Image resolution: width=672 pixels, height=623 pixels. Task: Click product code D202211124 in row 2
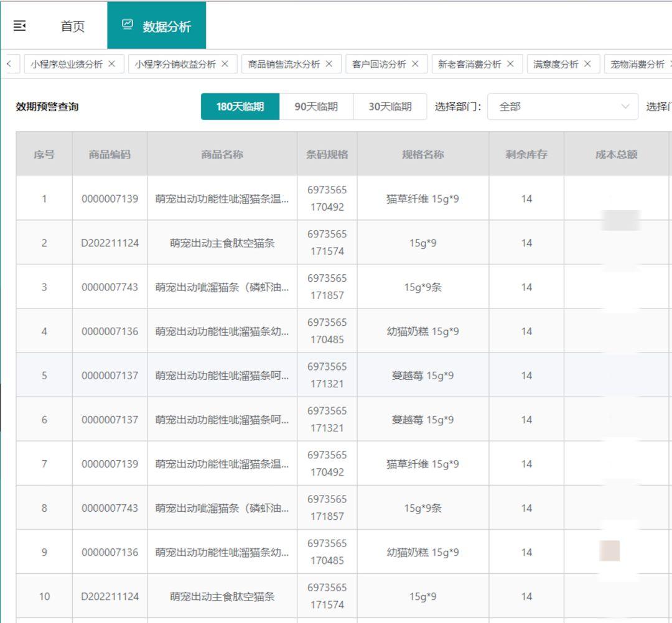tap(110, 242)
